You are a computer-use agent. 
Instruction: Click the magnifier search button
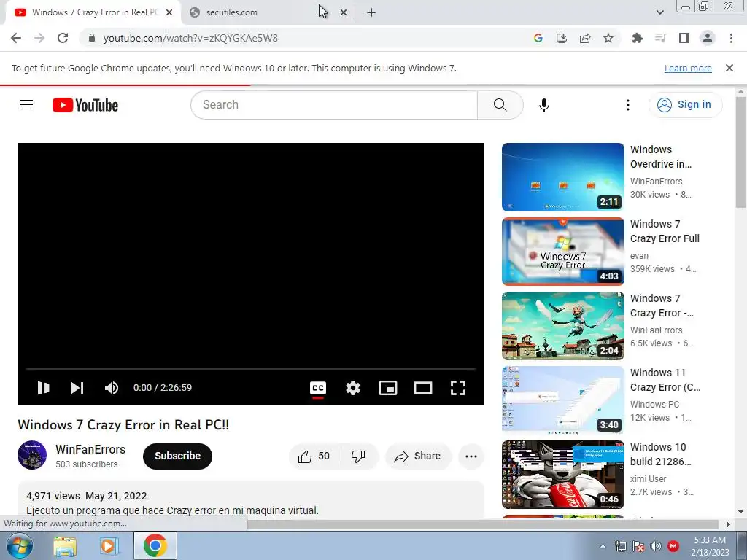(x=500, y=105)
